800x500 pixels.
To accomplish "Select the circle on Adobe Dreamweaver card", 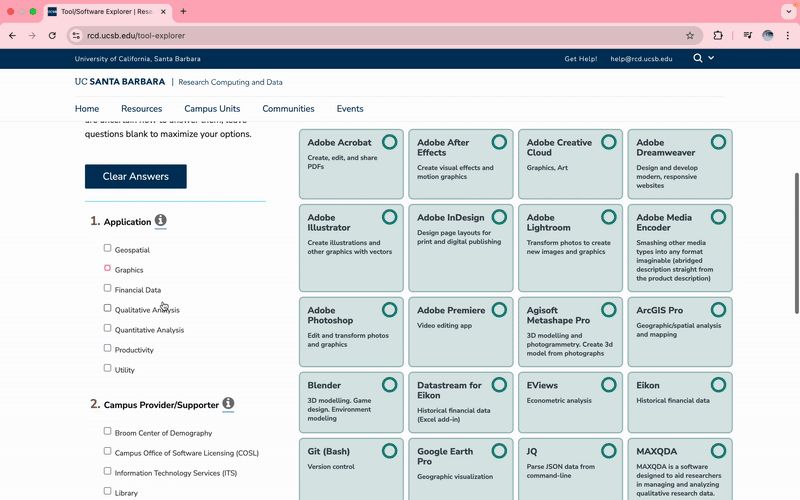I will [x=718, y=142].
